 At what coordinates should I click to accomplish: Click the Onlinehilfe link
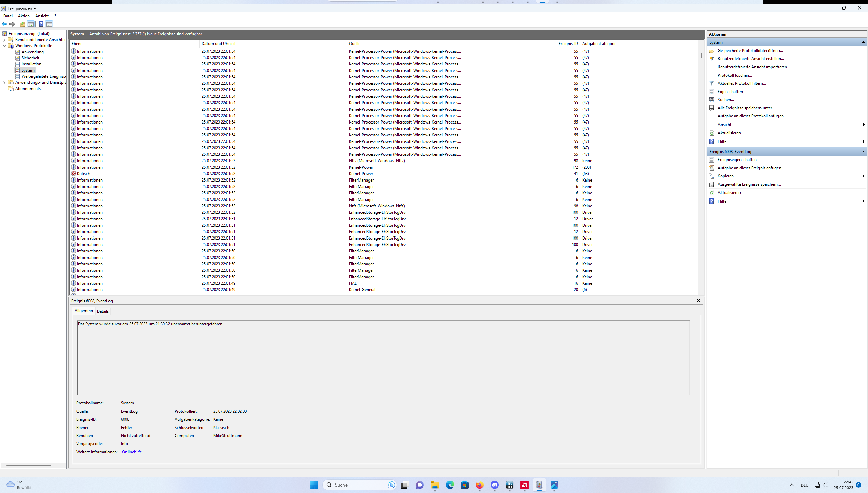click(x=132, y=452)
